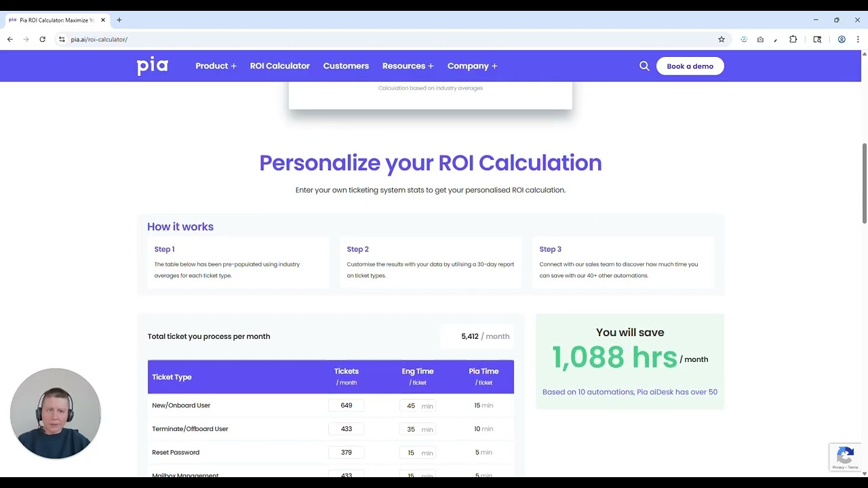
Task: Expand the Resources menu
Action: click(408, 66)
